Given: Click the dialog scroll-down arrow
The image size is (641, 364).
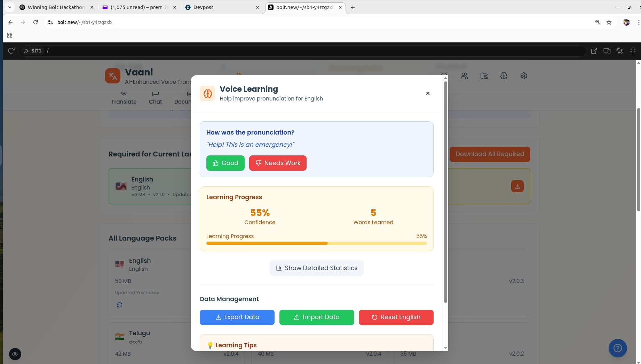Looking at the screenshot, I should pyautogui.click(x=445, y=348).
